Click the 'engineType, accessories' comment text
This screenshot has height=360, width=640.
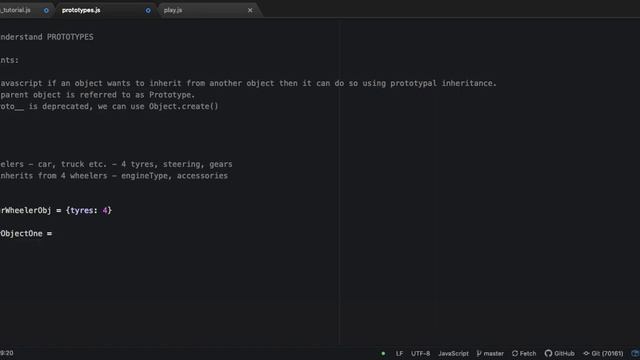(x=175, y=176)
